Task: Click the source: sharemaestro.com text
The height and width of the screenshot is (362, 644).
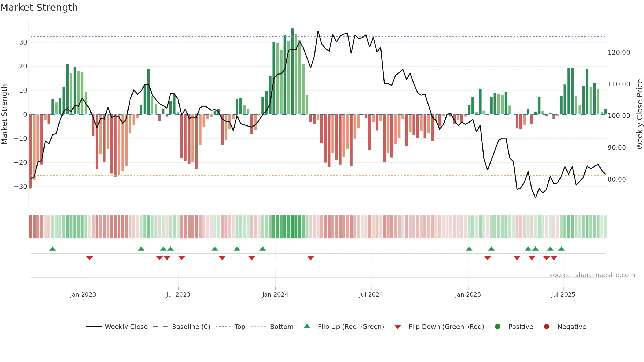Action: point(592,275)
